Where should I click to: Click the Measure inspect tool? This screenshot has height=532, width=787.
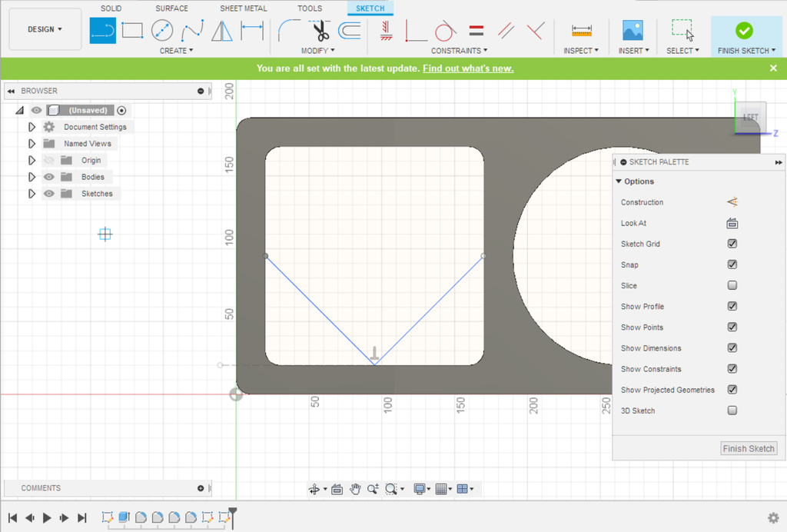pyautogui.click(x=582, y=31)
